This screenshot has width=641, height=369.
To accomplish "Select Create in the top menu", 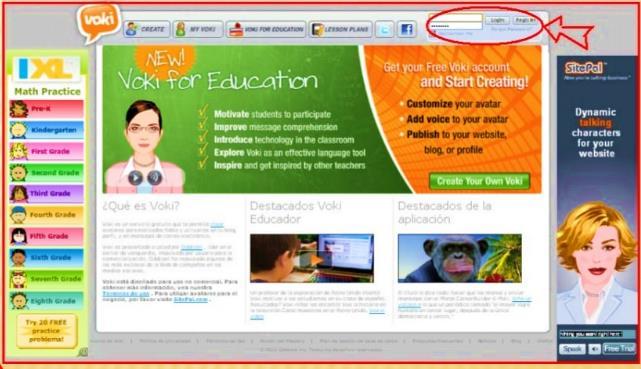I will pyautogui.click(x=147, y=29).
